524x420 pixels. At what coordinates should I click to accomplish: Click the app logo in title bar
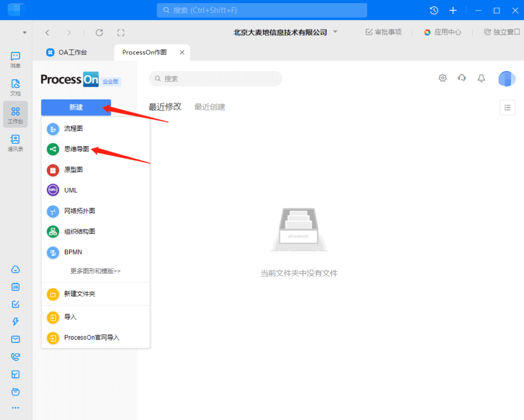pos(17,10)
